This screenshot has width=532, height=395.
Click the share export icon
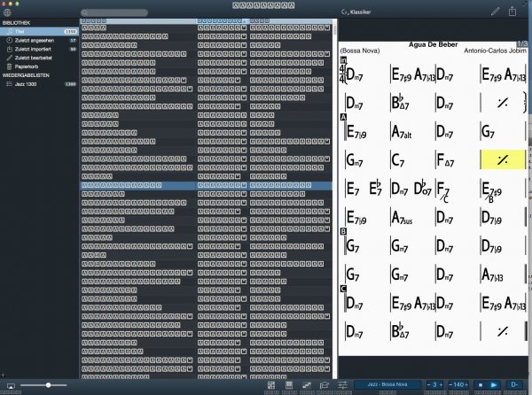tap(512, 11)
